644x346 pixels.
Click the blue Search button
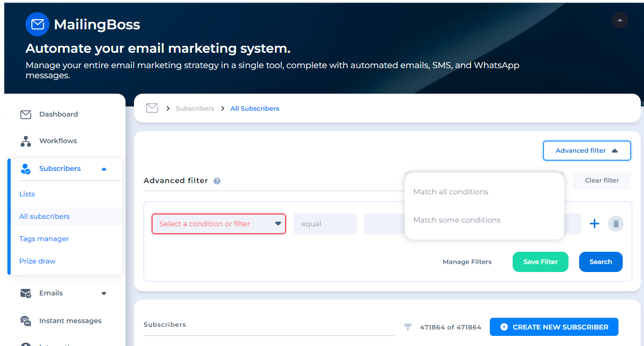pos(601,262)
